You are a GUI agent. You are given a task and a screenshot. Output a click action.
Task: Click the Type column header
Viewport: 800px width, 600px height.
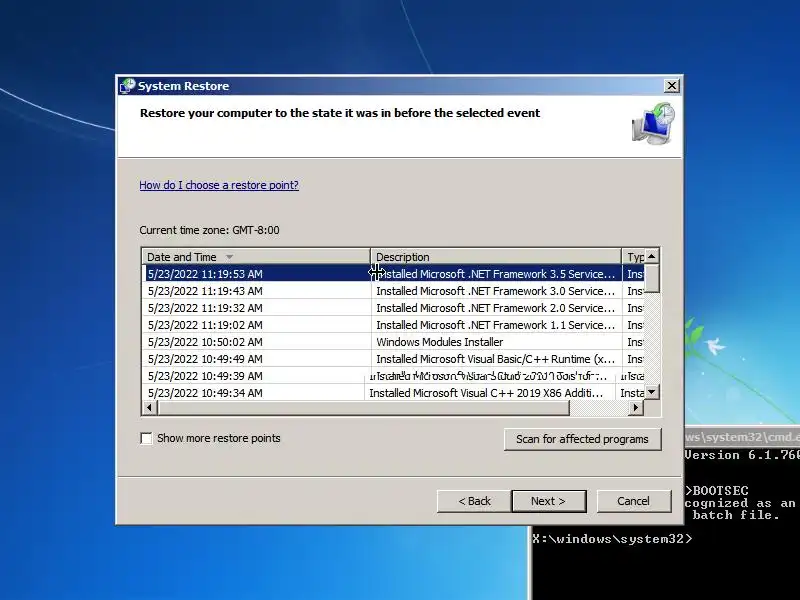[x=634, y=257]
